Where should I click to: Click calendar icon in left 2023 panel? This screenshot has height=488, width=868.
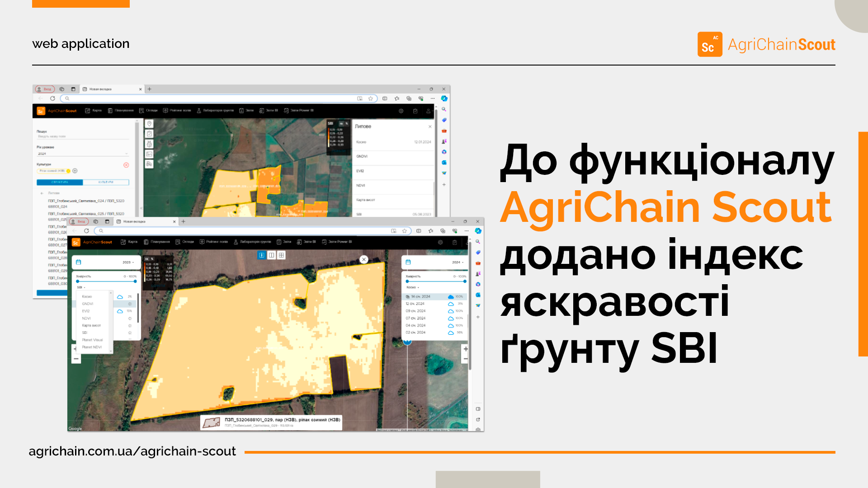[x=79, y=262]
